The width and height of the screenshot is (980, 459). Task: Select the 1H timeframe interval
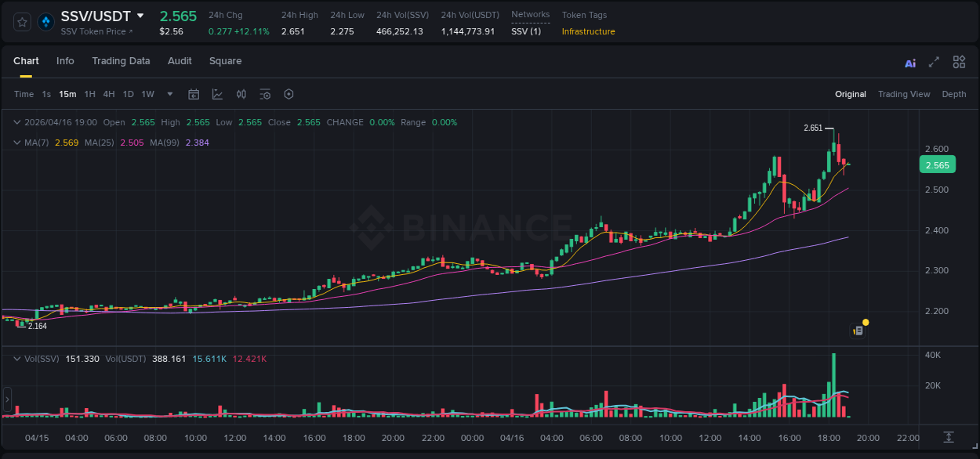tap(89, 94)
